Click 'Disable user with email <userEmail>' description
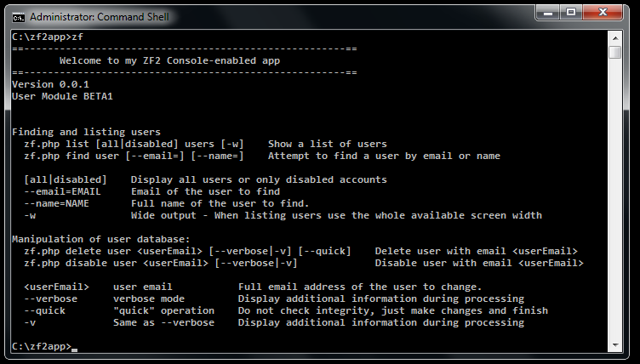This screenshot has width=640, height=364. pos(479,263)
